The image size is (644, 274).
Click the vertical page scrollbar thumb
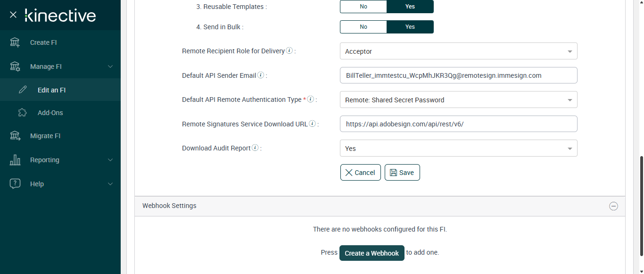[x=641, y=206]
